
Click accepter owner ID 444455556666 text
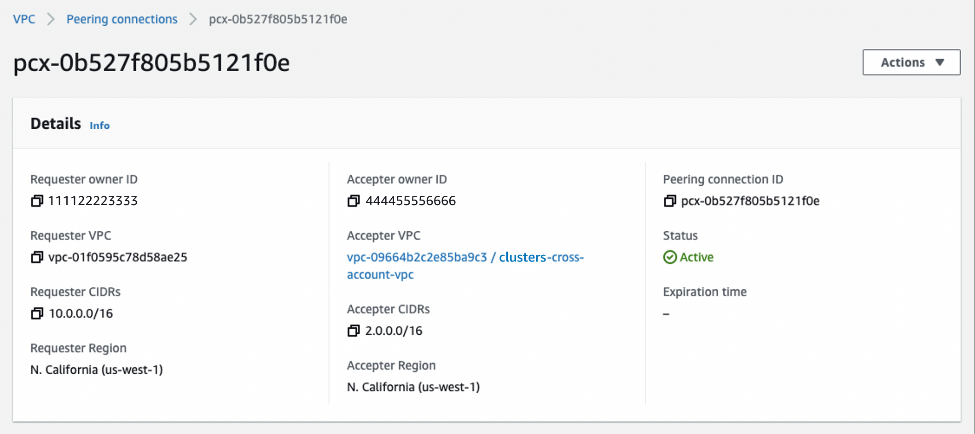(410, 201)
